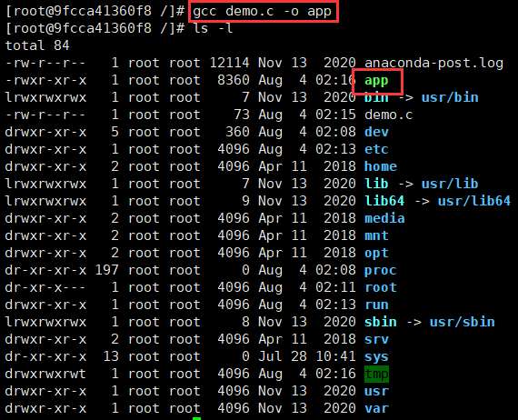Click the 'gcc demo.c -o app' command text
This screenshot has height=420, width=518.
click(262, 12)
